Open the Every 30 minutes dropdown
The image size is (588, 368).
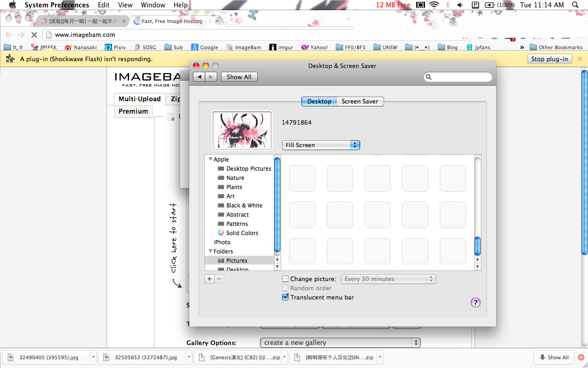(389, 279)
